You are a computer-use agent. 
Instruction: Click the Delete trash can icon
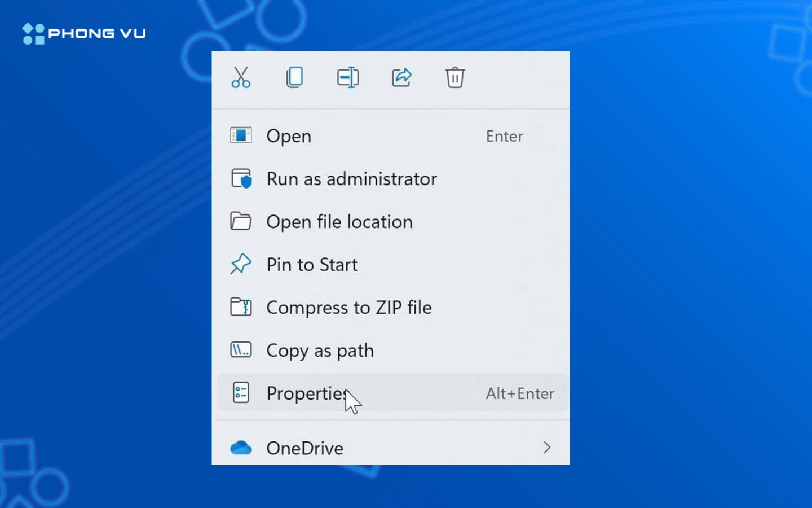(x=454, y=77)
